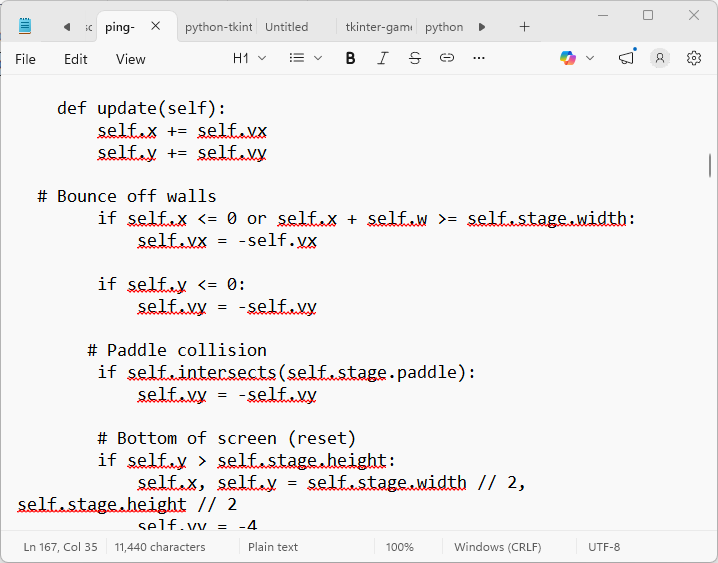The height and width of the screenshot is (563, 718).
Task: Click 'if self.intersects(self.stage.paddle):' line
Action: (x=287, y=372)
